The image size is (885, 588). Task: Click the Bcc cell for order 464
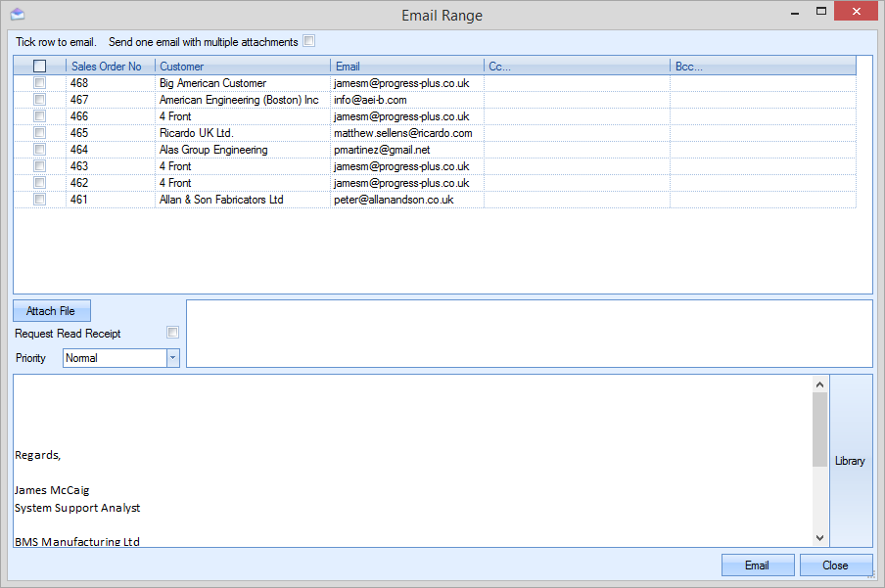pyautogui.click(x=763, y=150)
